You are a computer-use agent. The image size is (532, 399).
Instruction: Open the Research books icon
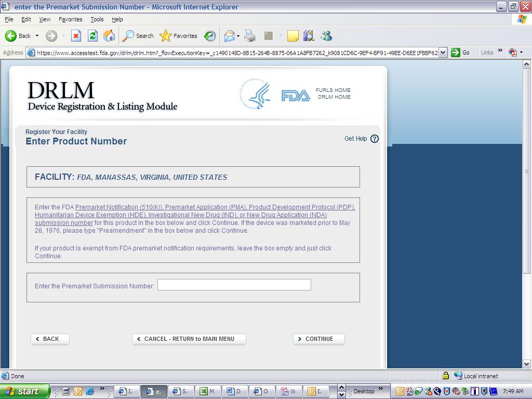[309, 36]
